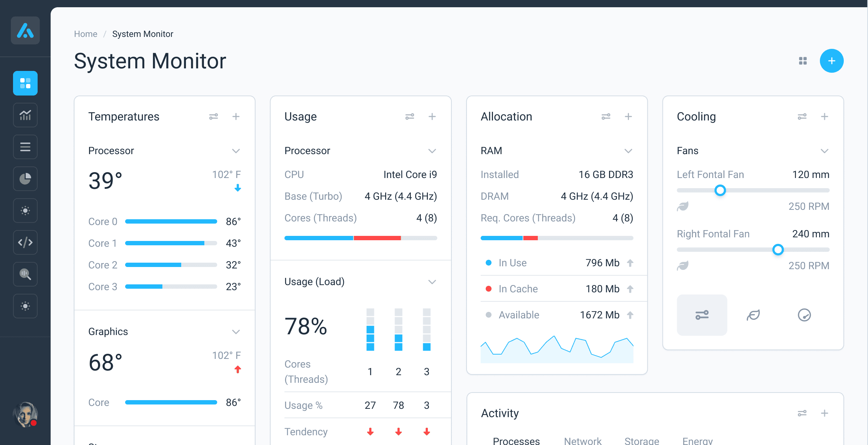The height and width of the screenshot is (445, 868).
Task: Collapse the Temperatures Processor section
Action: (236, 151)
